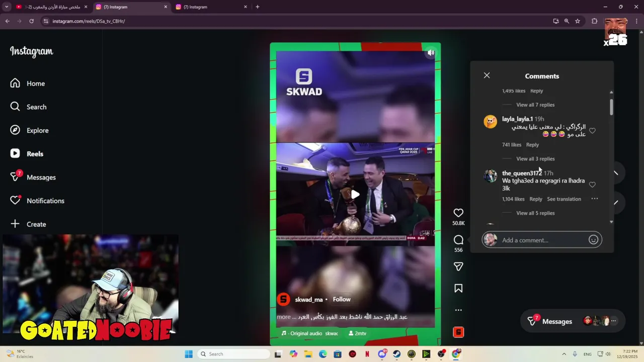The height and width of the screenshot is (362, 644).
Task: Open Create new post
Action: pyautogui.click(x=29, y=224)
